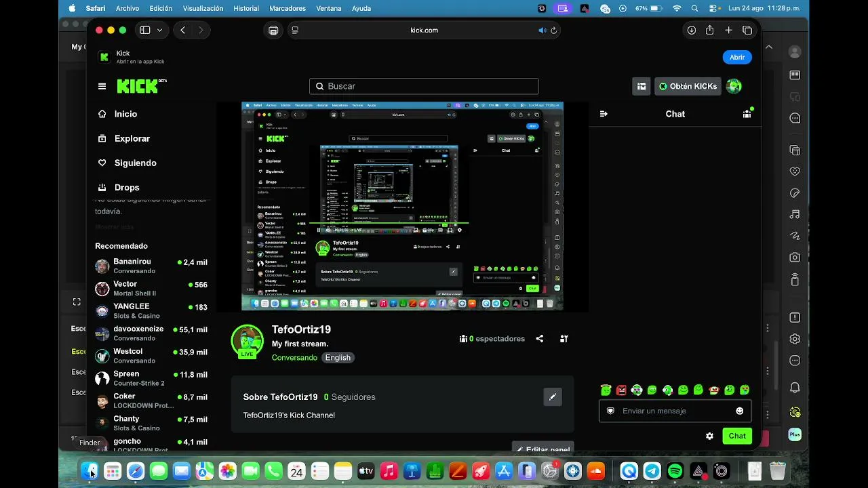Toggle the Safari sidebar
This screenshot has width=868, height=488.
point(144,30)
